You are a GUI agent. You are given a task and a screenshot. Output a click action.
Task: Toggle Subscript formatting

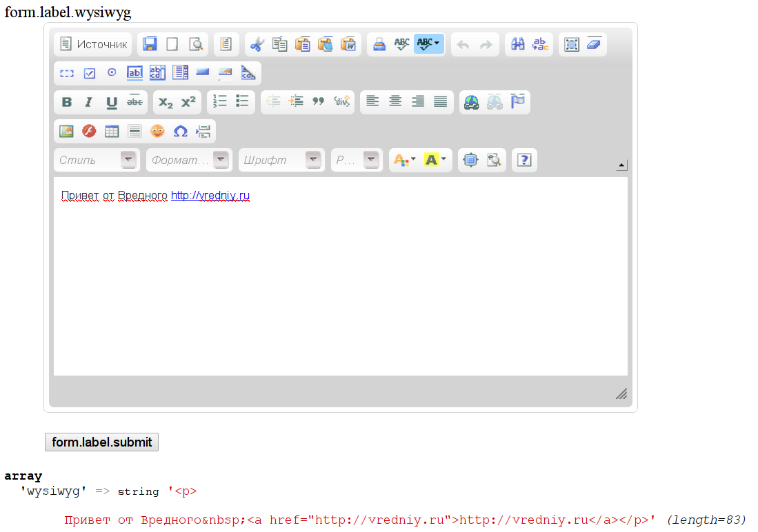(166, 102)
